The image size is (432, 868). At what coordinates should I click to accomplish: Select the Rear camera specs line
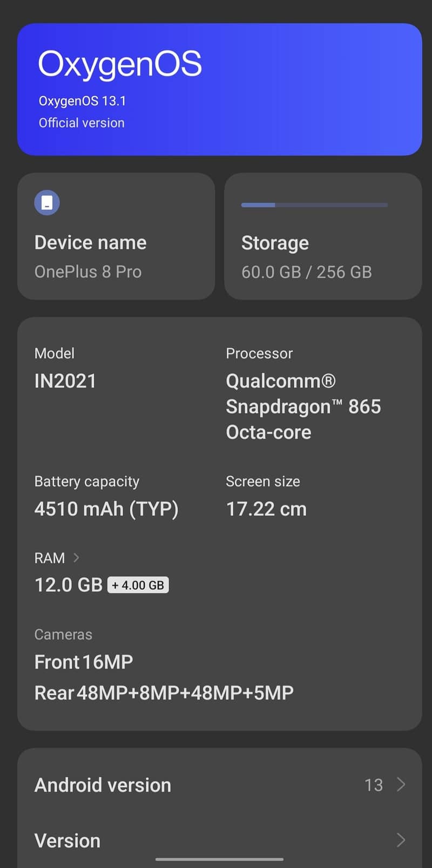click(164, 692)
